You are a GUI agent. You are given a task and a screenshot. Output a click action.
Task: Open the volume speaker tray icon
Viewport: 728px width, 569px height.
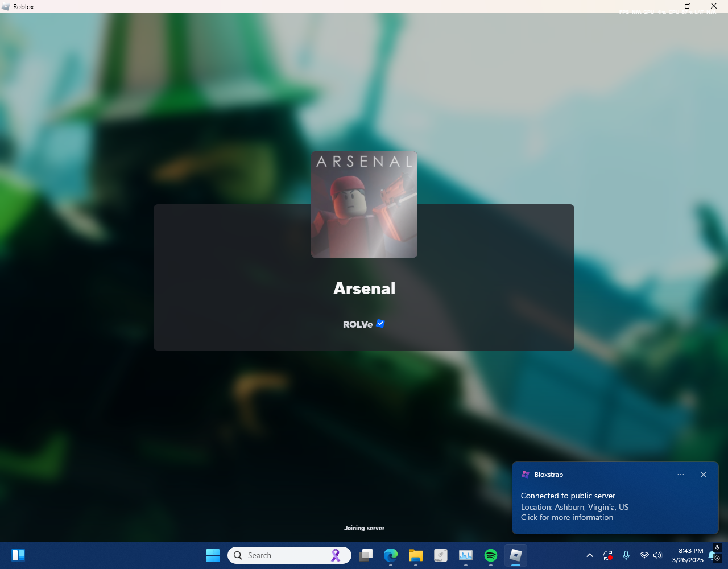tap(657, 555)
